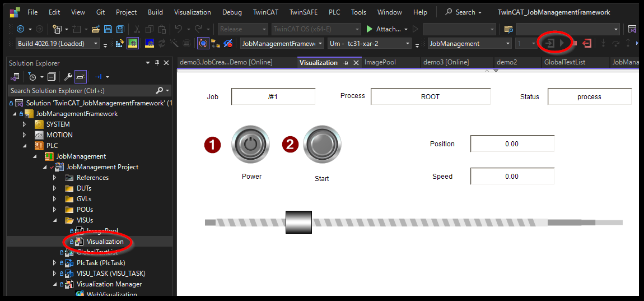Click the New Project toolbar icon
Screen dimensions: 644x301
pos(57,29)
